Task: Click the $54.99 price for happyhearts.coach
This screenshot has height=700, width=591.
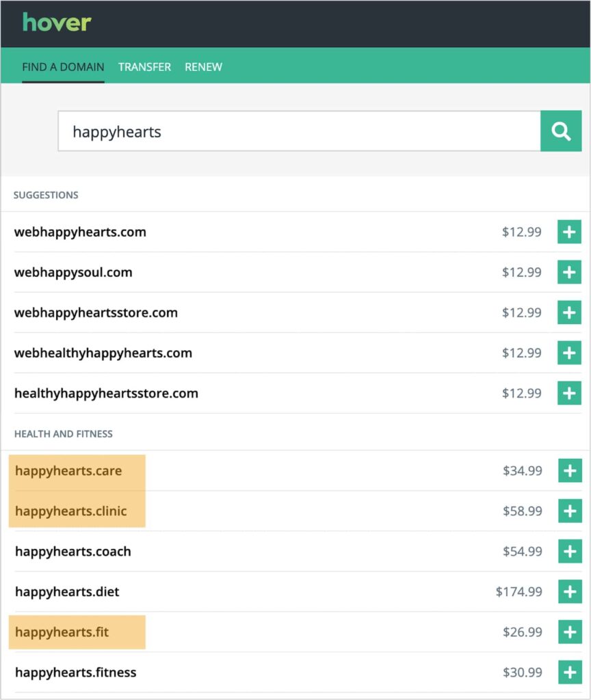Action: tap(522, 552)
